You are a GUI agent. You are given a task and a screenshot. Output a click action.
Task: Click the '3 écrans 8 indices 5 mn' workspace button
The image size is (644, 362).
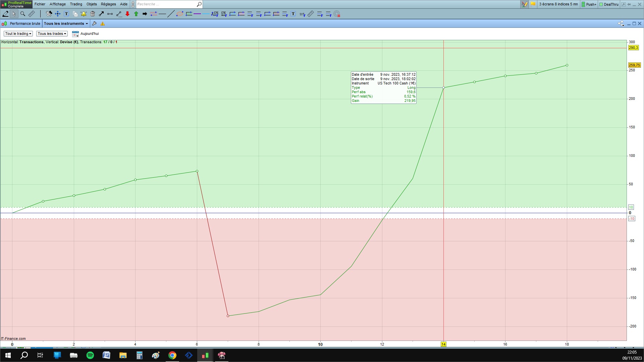pos(558,4)
